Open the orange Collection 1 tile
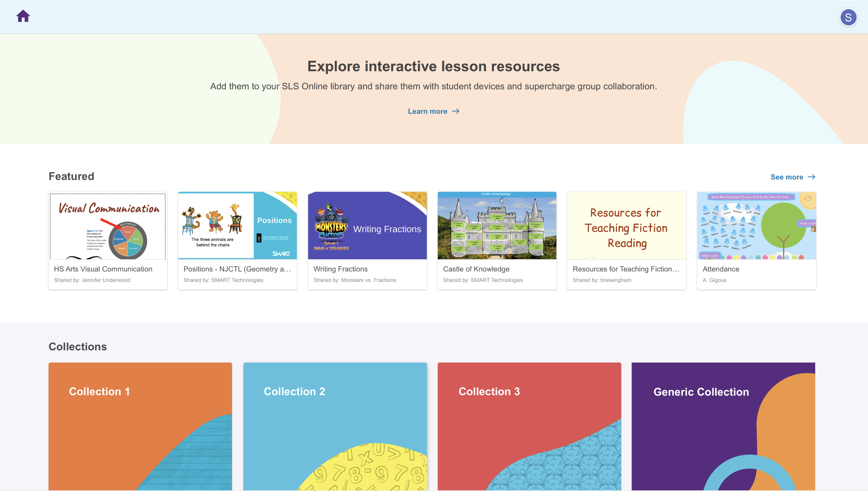Viewport: 868px width, 491px height. tap(140, 426)
